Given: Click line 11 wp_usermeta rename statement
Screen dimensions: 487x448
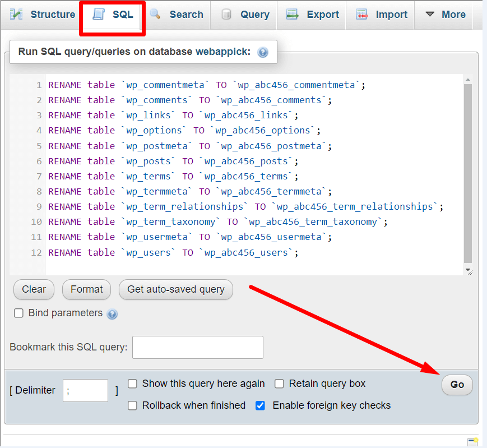Looking at the screenshot, I should (190, 237).
